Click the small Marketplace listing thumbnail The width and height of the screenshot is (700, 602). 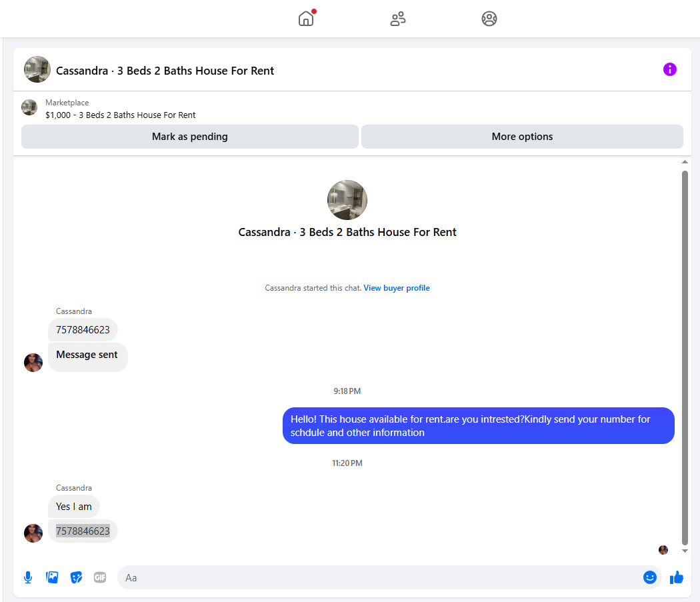pos(29,107)
